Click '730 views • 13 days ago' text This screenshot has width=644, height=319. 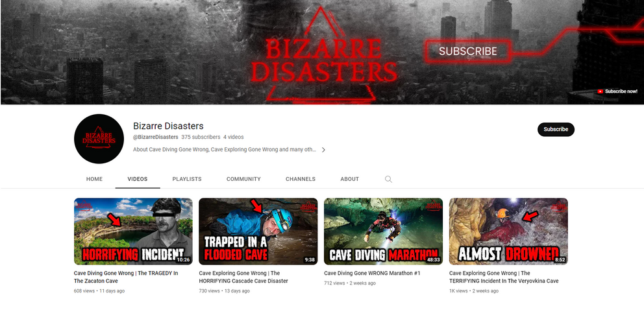[x=224, y=291]
